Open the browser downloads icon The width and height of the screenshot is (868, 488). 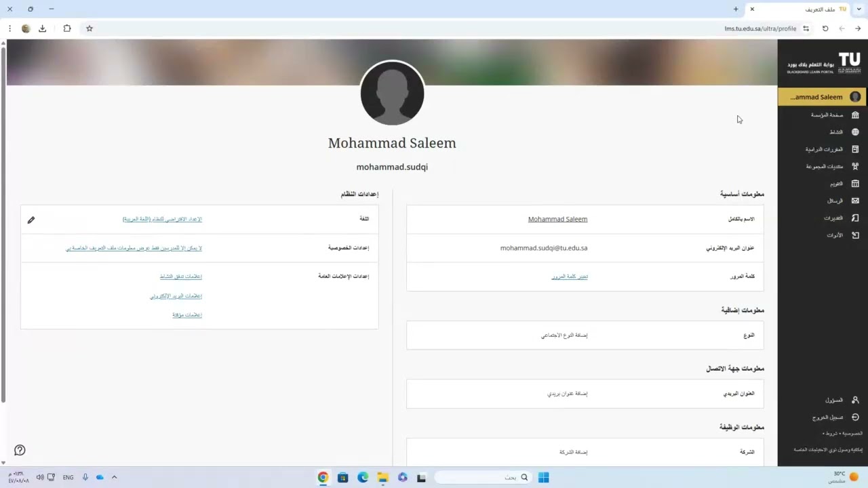[42, 28]
